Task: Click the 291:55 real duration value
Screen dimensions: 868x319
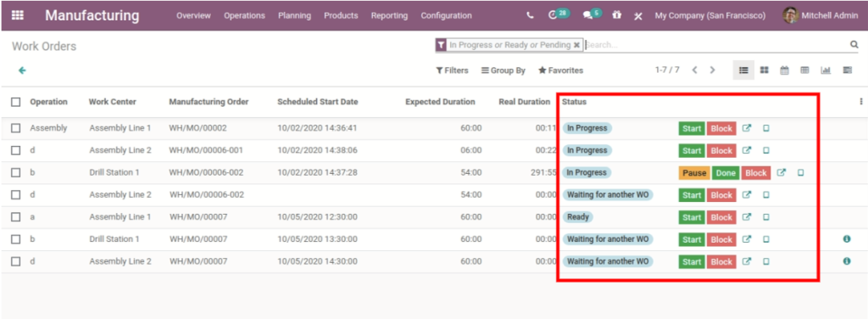Action: pos(543,172)
